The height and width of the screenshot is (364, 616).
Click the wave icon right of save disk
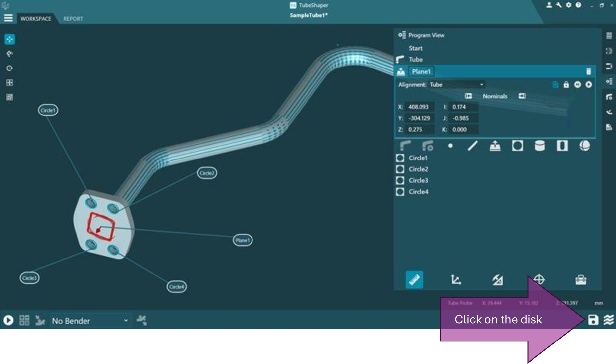[609, 320]
